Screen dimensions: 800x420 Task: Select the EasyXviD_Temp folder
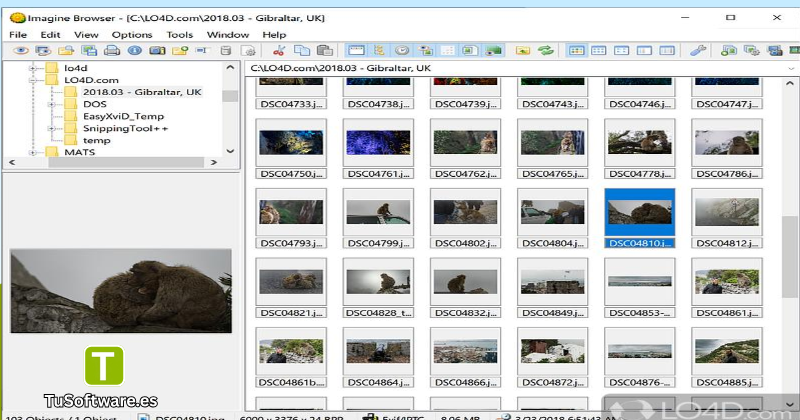123,116
